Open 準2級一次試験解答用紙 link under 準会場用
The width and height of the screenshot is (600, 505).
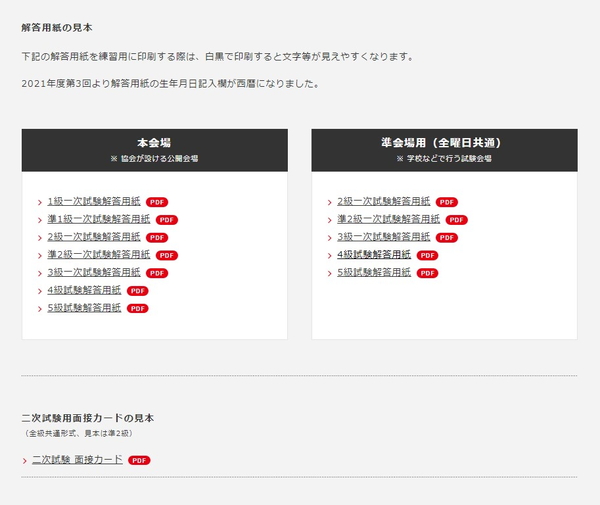[x=388, y=219]
